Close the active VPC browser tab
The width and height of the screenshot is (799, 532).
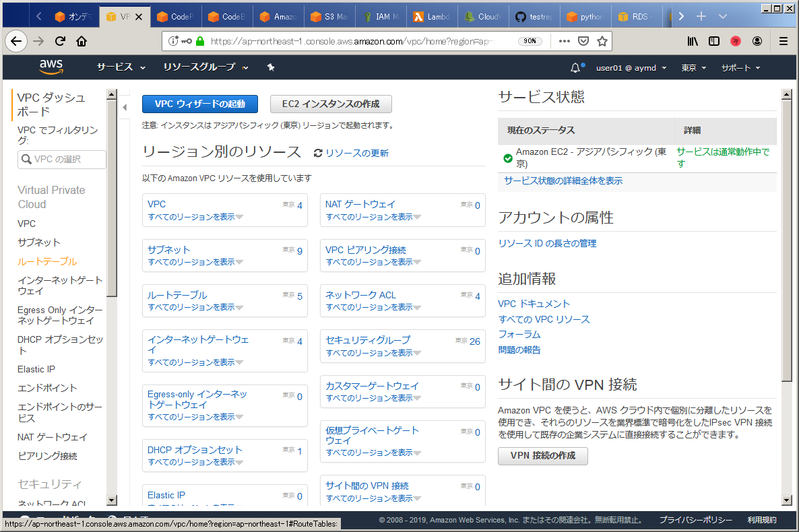pos(139,17)
